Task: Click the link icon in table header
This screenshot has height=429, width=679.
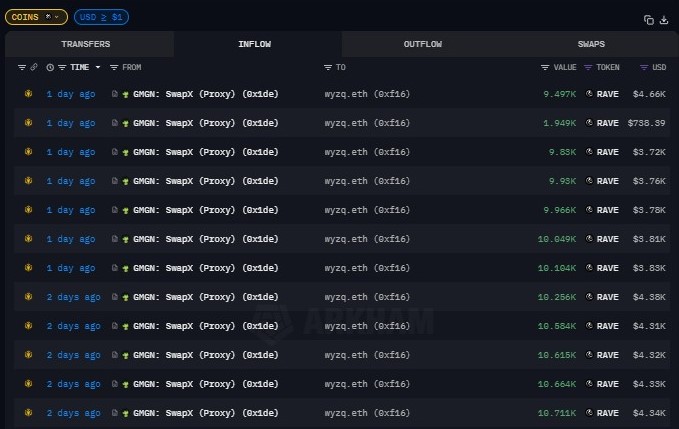Action: [x=34, y=67]
